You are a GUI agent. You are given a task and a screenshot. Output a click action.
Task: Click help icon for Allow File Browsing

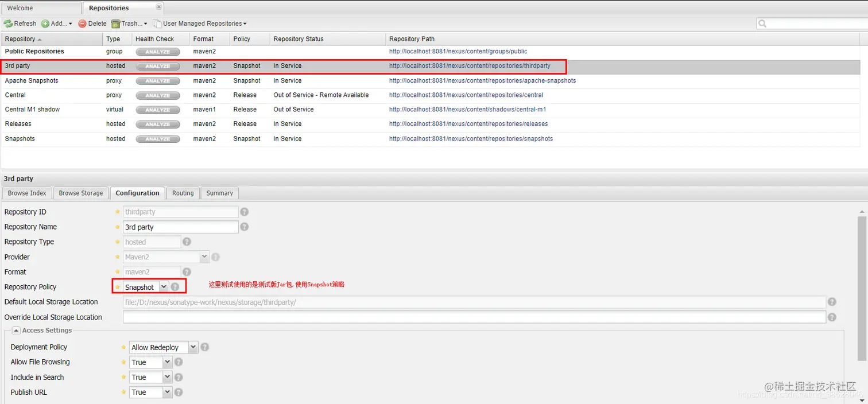179,362
